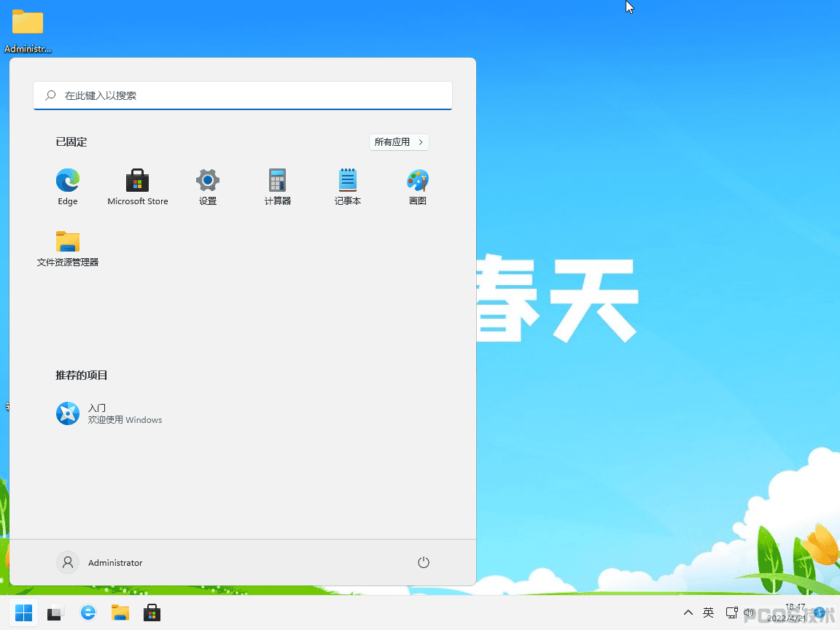Launch Microsoft Store from pinned apps
840x630 pixels.
138,186
